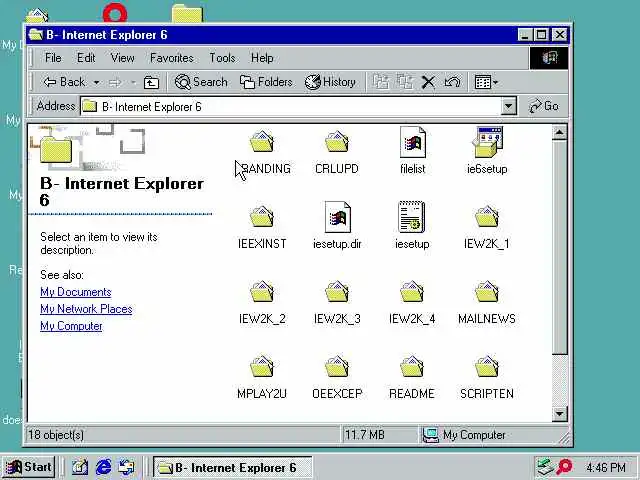640x480 pixels.
Task: Open the Help menu
Action: point(262,58)
